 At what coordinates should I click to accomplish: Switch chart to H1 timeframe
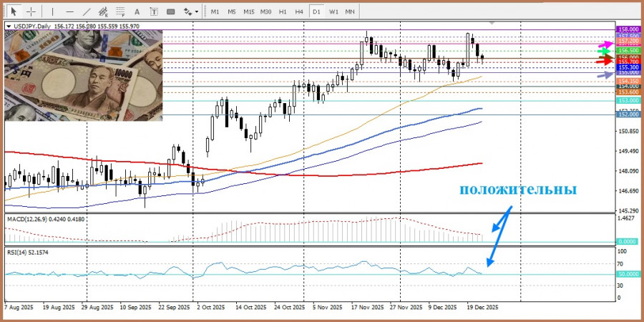[x=283, y=11]
